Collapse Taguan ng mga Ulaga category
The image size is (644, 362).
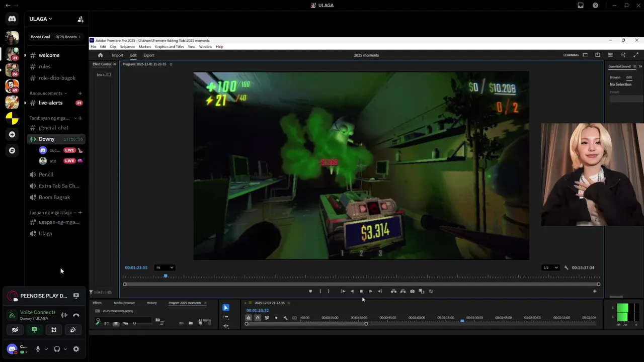click(52, 213)
